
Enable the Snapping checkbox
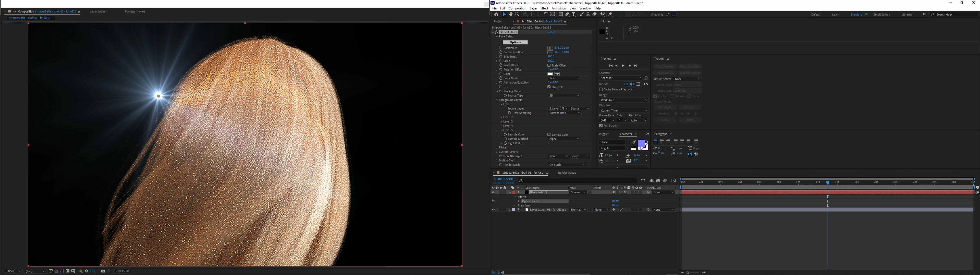(x=649, y=15)
